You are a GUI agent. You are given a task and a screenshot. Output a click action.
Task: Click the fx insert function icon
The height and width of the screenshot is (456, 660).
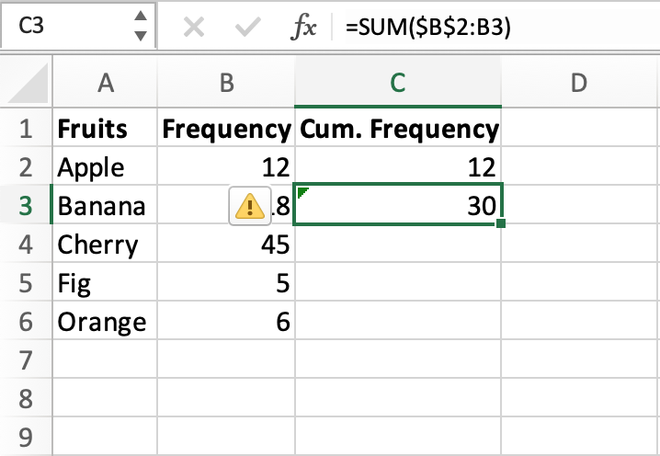(x=303, y=27)
